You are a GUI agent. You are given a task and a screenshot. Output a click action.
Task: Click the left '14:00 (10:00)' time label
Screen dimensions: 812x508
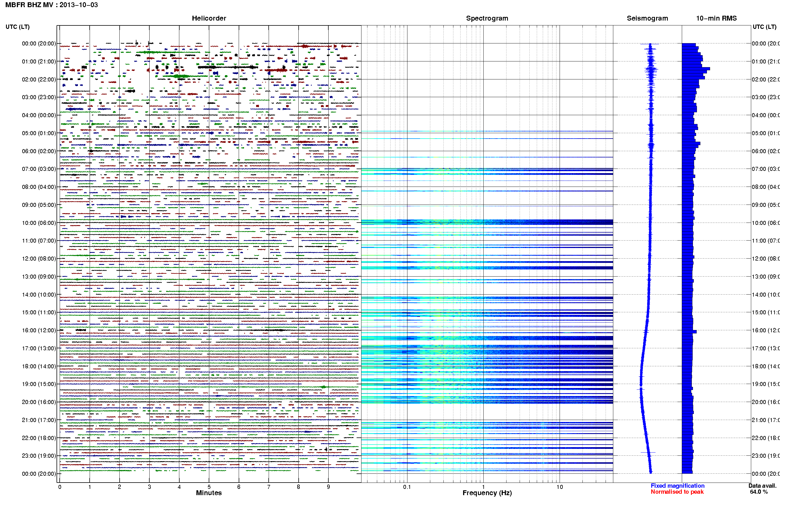click(39, 295)
